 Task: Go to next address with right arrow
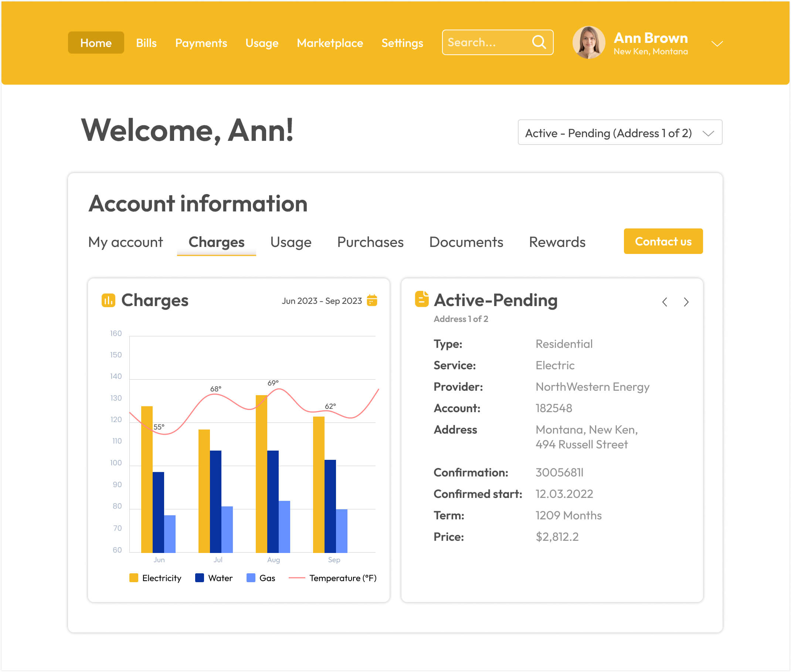[686, 302]
